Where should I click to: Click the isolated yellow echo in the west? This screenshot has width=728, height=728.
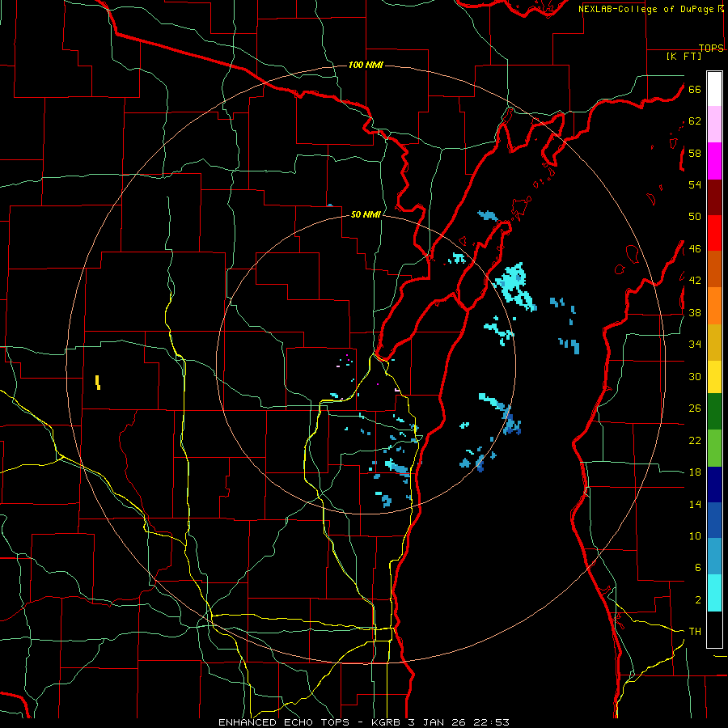click(98, 383)
